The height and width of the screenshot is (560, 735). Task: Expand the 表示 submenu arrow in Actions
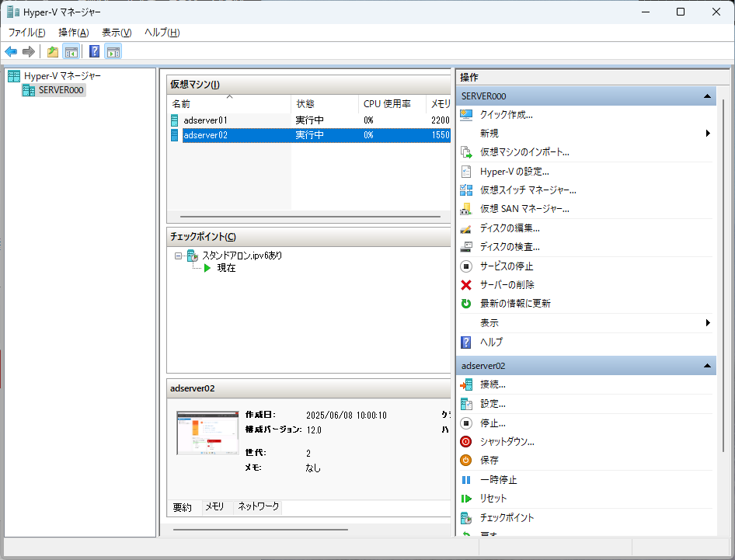[708, 323]
